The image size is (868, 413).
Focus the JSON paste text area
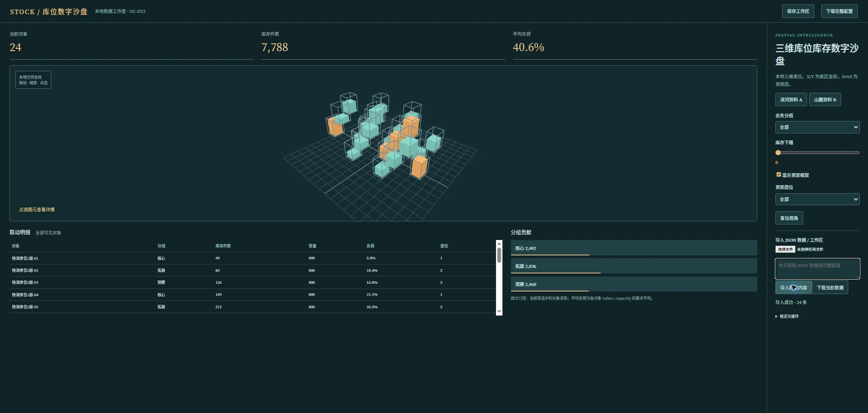[817, 269]
